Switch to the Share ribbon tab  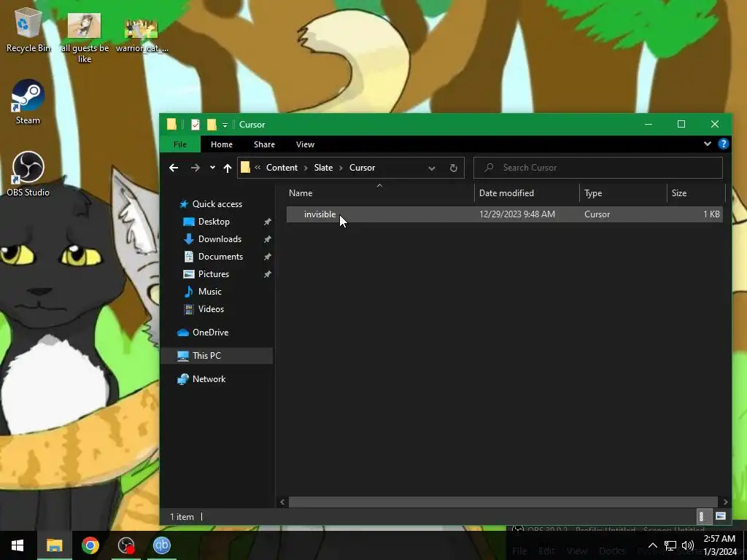pos(264,144)
